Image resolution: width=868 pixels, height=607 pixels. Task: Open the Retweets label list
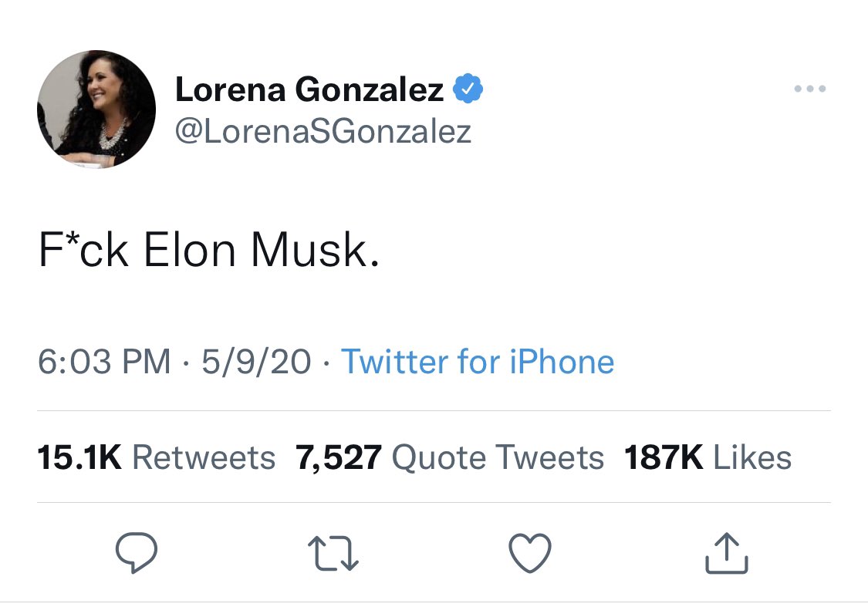click(204, 457)
